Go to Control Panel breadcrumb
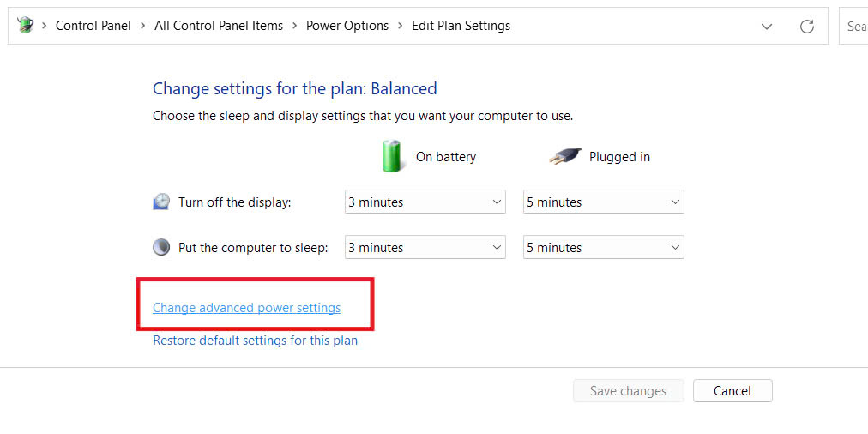868x434 pixels. click(93, 26)
